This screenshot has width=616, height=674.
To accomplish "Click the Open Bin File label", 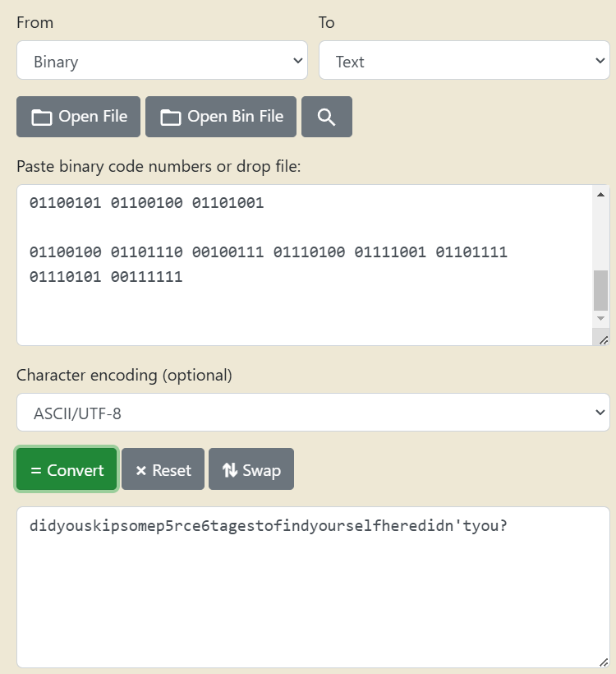I will tap(235, 117).
